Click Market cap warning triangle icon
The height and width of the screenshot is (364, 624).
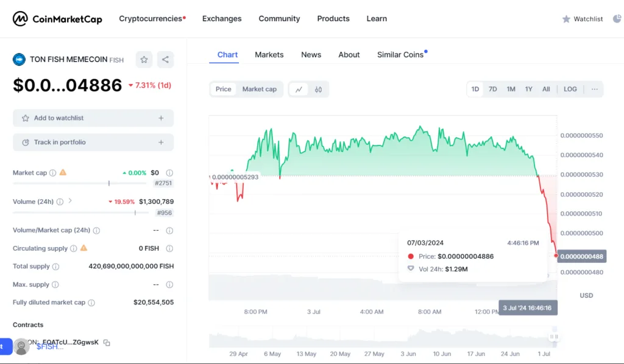tap(63, 172)
